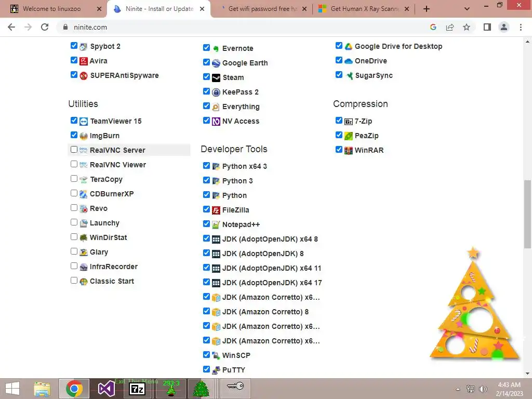Tick the Launchy checkbox
The width and height of the screenshot is (532, 399).
click(74, 222)
